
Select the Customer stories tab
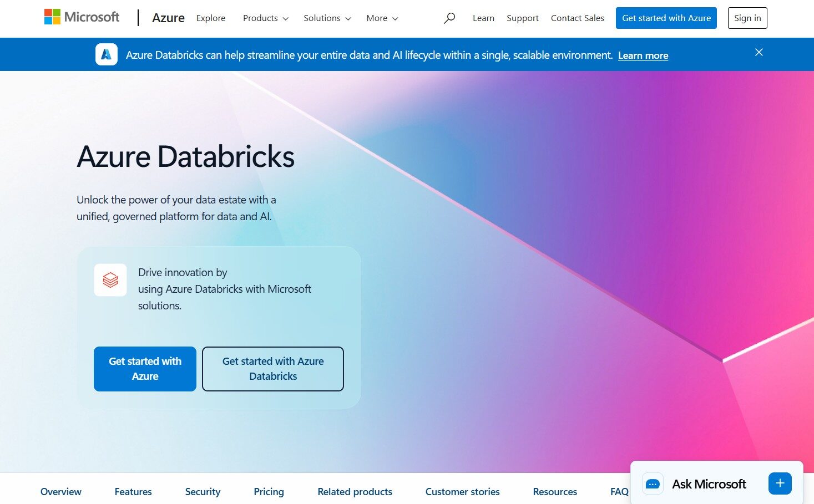pyautogui.click(x=462, y=492)
